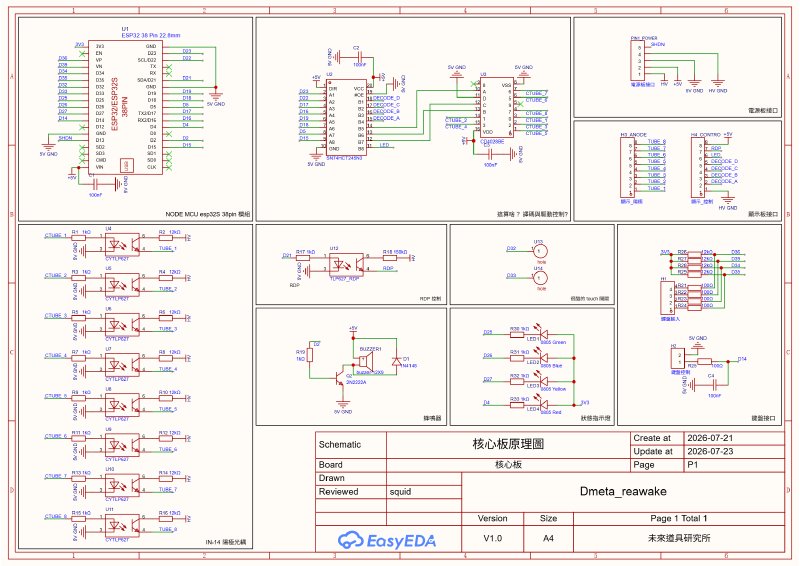Click the TUBE_8 label on H3_ANODE

click(x=657, y=141)
